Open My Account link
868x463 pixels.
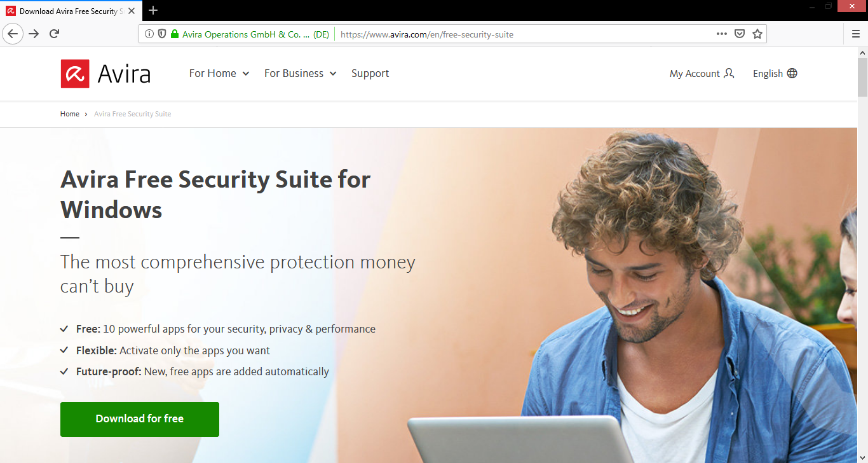click(702, 74)
